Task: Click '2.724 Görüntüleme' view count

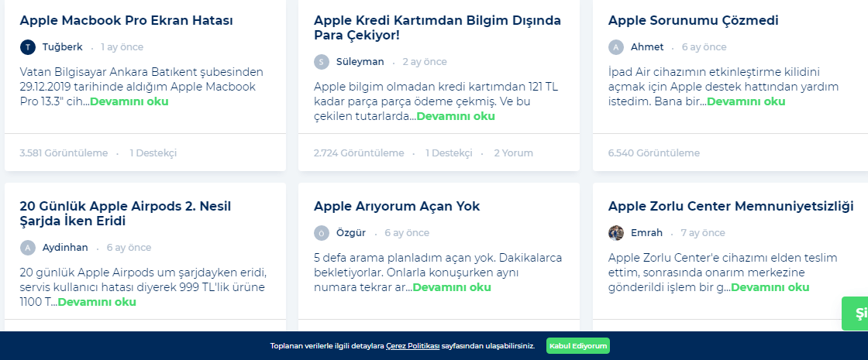Action: pyautogui.click(x=359, y=153)
